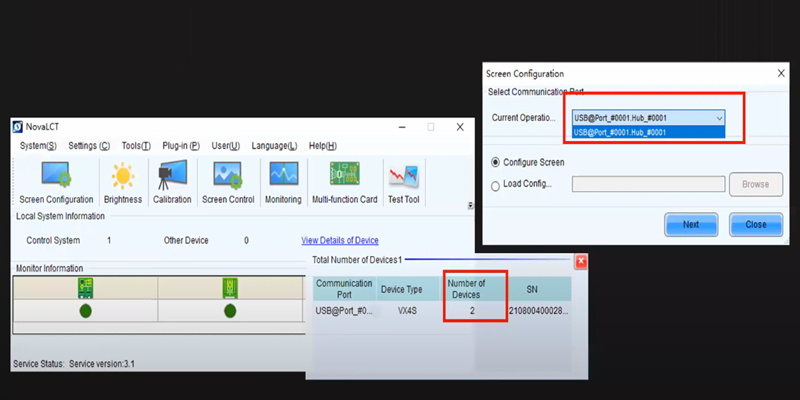Open the Language menu

(274, 146)
